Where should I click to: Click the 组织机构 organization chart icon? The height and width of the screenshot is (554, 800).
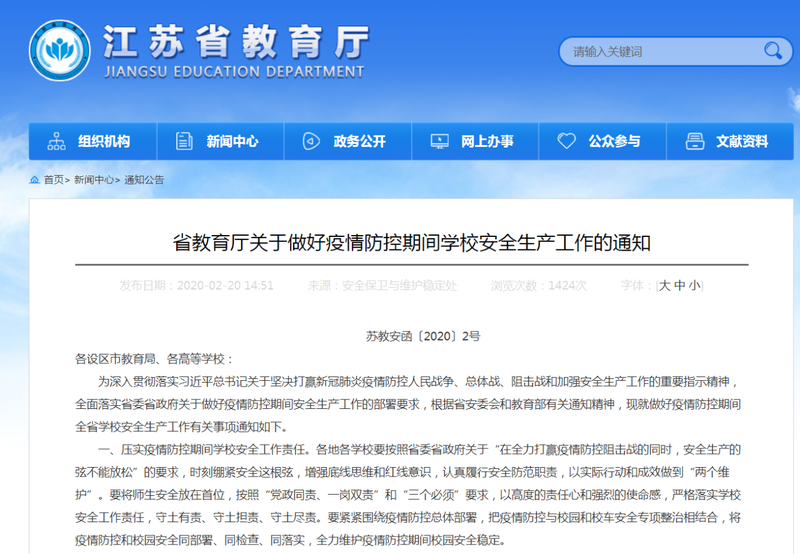coord(56,141)
